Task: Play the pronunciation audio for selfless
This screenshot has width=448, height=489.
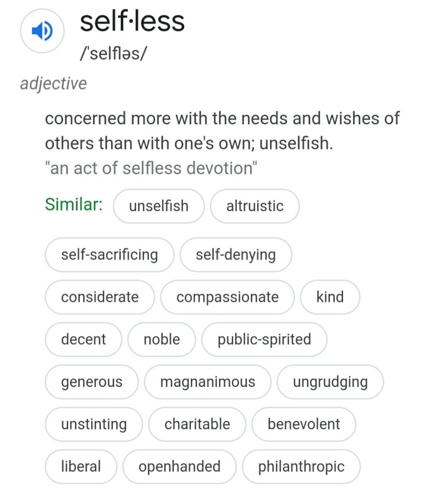Action: [42, 31]
